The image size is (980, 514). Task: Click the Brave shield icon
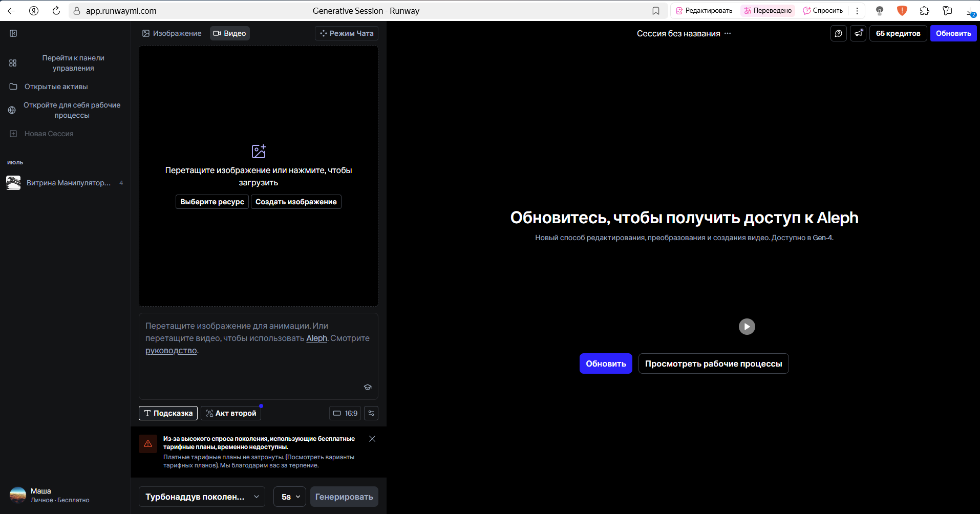[x=902, y=11]
